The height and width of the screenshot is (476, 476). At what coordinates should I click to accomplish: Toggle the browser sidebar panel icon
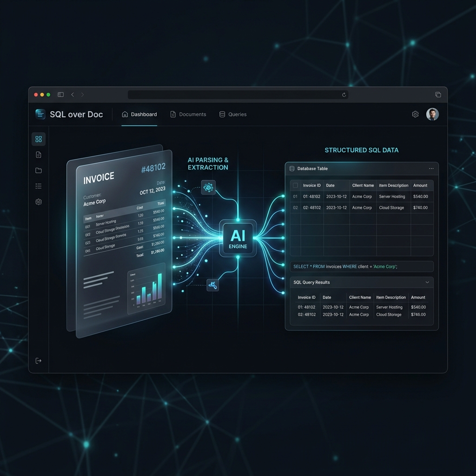pos(61,95)
